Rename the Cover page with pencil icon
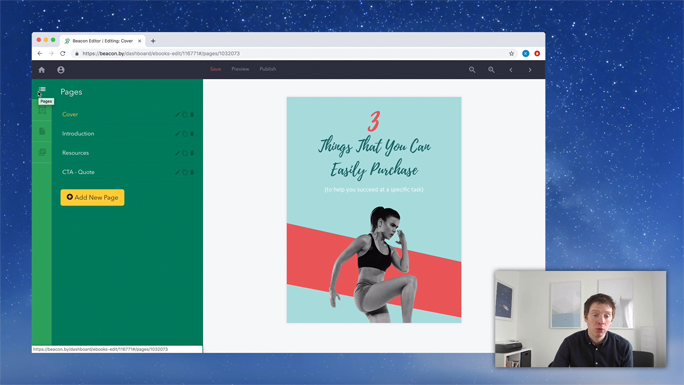The height and width of the screenshot is (385, 684). [x=177, y=115]
